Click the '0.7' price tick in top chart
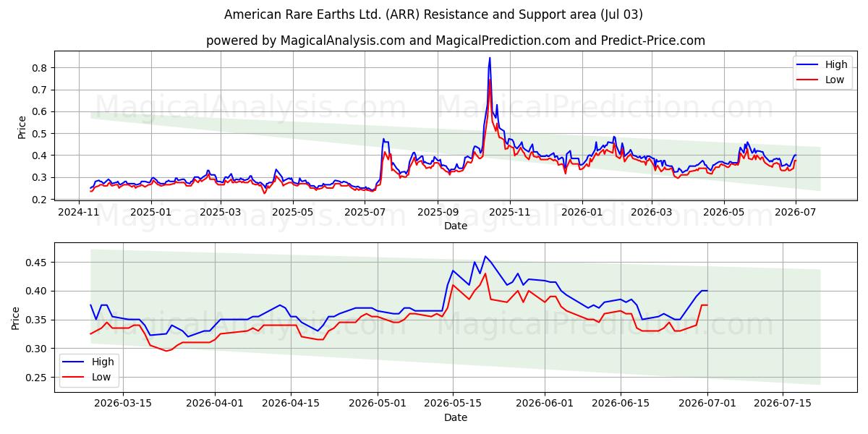868x434 pixels. pyautogui.click(x=41, y=90)
